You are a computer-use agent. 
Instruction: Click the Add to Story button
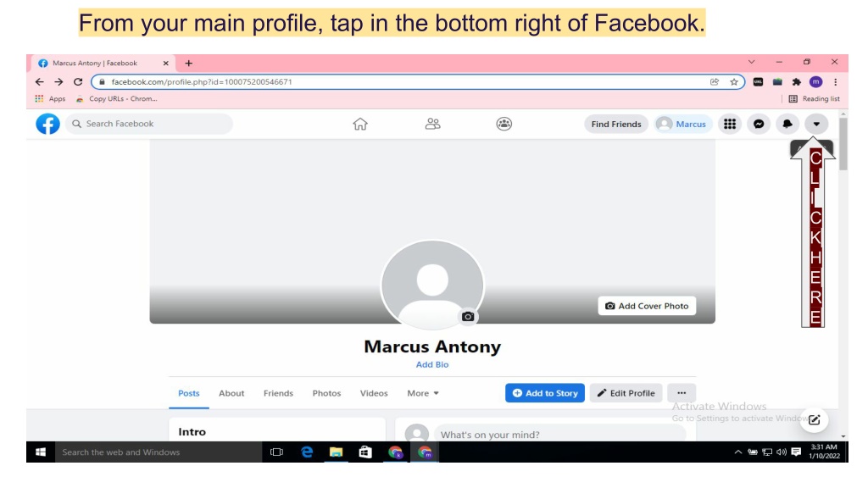[545, 393]
